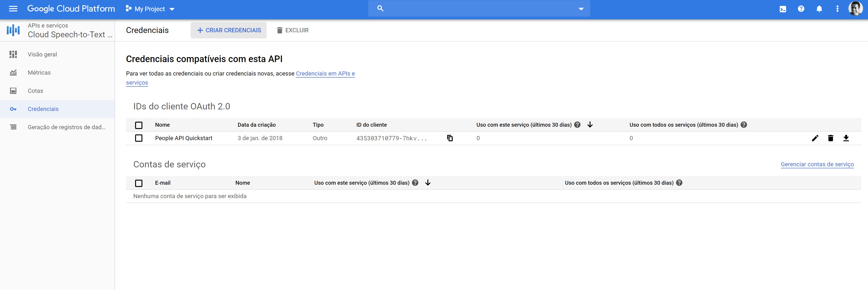Open help for service accounts Uso com este serviço

415,183
